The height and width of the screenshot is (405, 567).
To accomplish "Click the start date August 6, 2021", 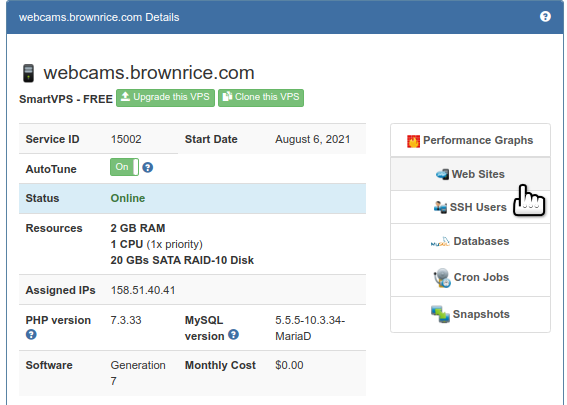I will click(312, 139).
